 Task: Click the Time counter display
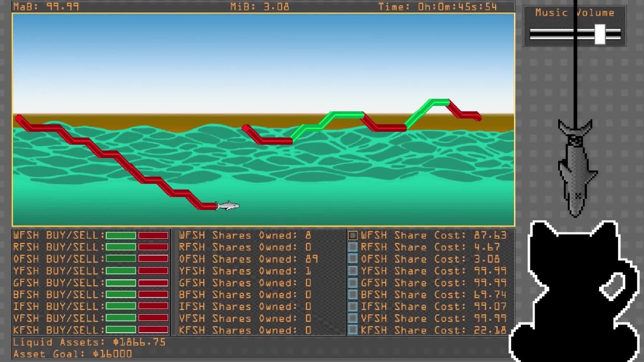[438, 7]
